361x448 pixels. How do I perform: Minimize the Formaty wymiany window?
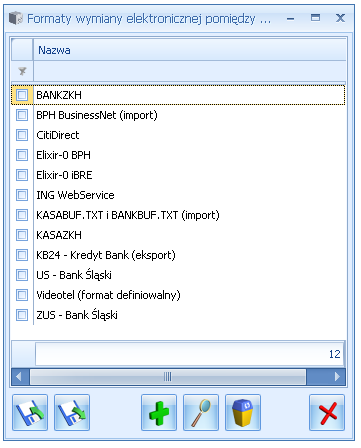[290, 18]
